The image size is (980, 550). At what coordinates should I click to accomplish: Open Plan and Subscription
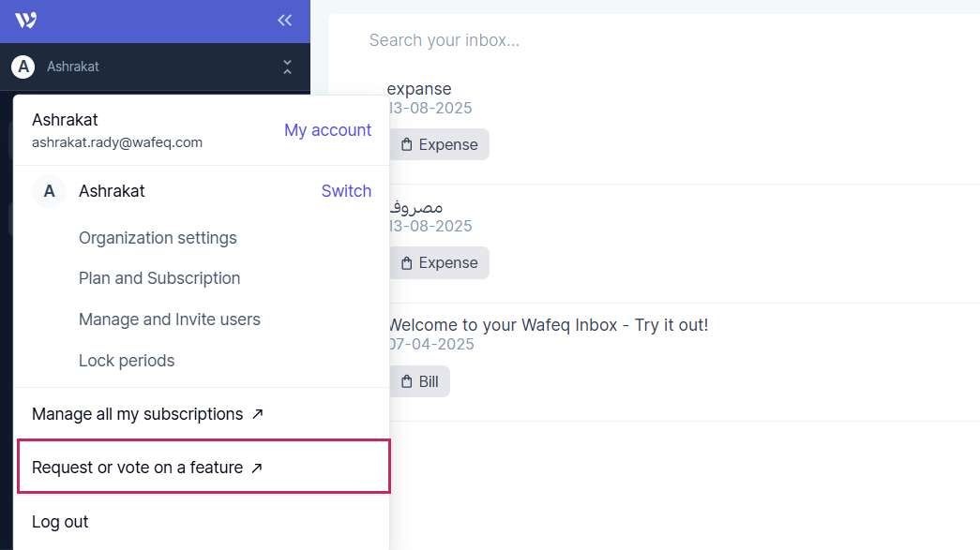[159, 278]
